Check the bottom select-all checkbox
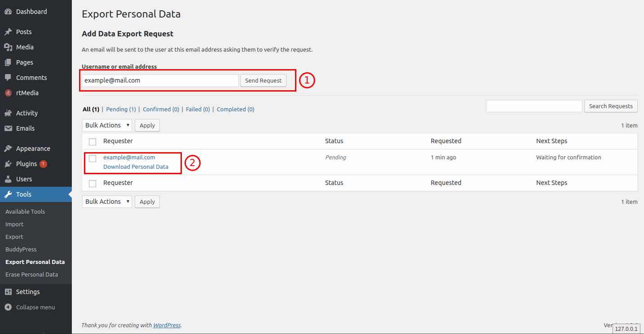This screenshot has width=644, height=334. click(x=92, y=183)
